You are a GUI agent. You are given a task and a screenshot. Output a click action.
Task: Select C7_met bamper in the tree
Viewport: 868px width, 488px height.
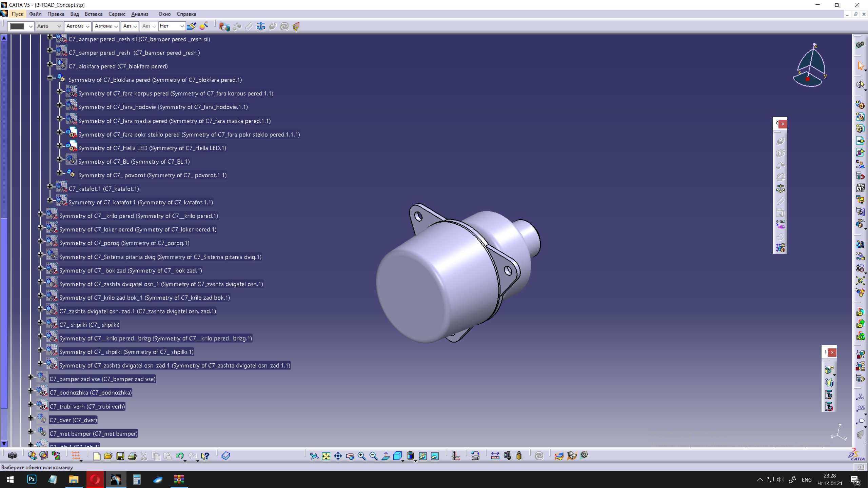tap(94, 433)
